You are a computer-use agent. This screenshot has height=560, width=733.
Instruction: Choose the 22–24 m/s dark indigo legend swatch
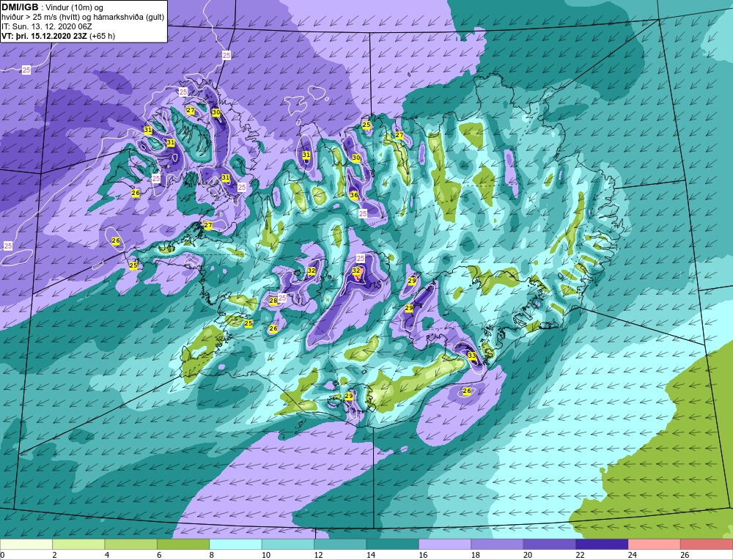coord(602,544)
